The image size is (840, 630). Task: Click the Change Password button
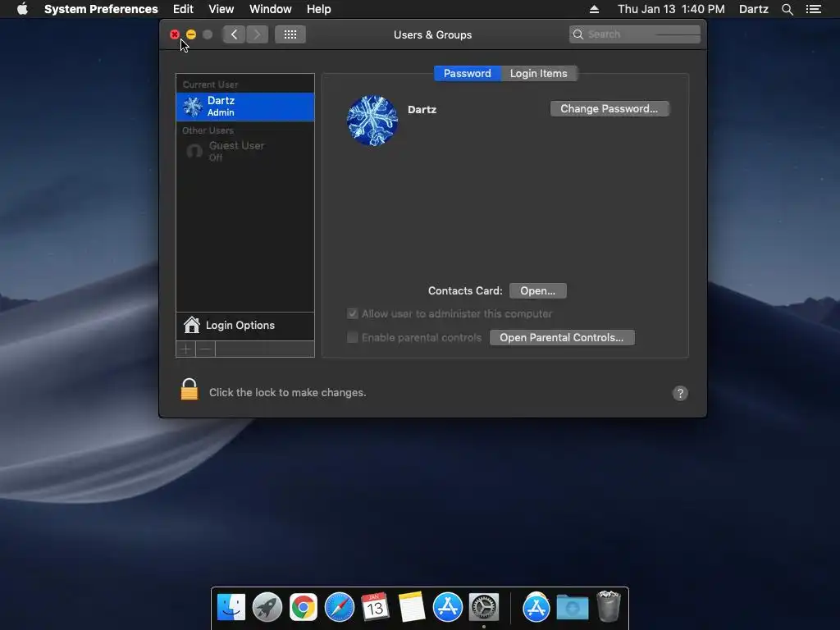(x=609, y=109)
